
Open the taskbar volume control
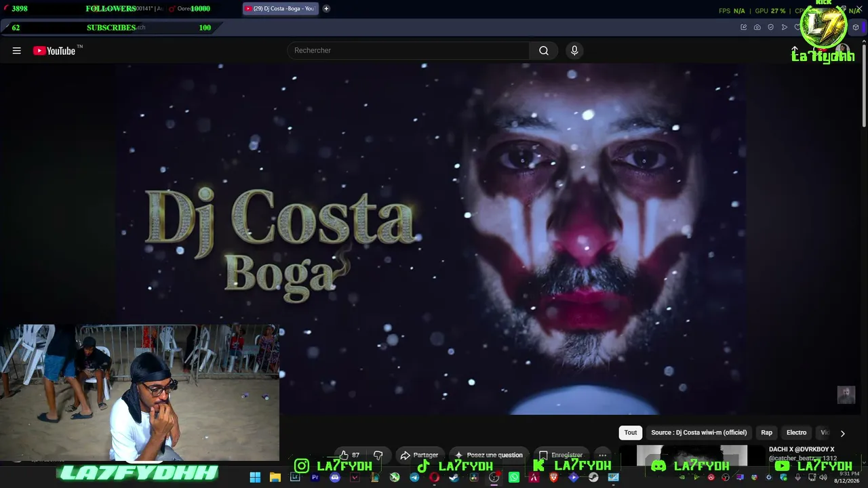(823, 477)
